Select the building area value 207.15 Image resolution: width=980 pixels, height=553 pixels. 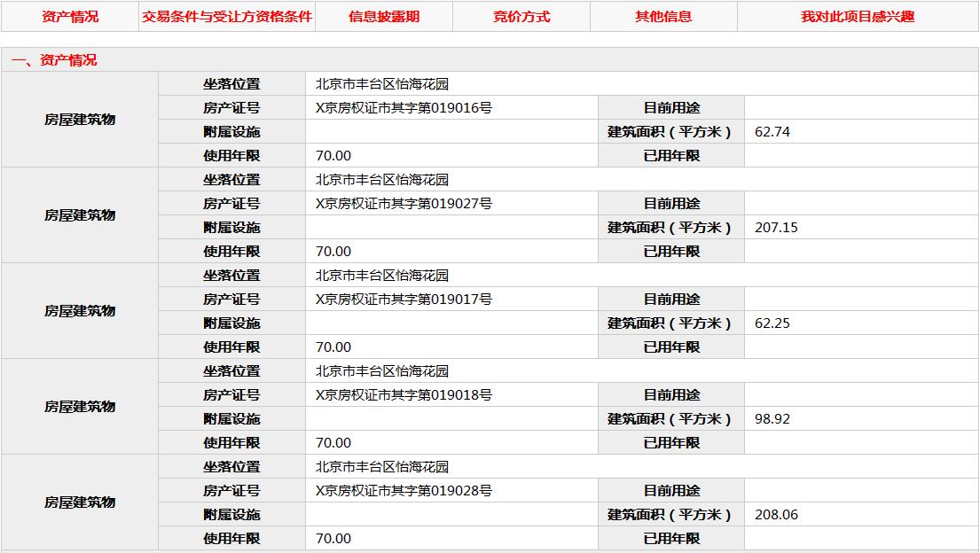click(x=776, y=228)
